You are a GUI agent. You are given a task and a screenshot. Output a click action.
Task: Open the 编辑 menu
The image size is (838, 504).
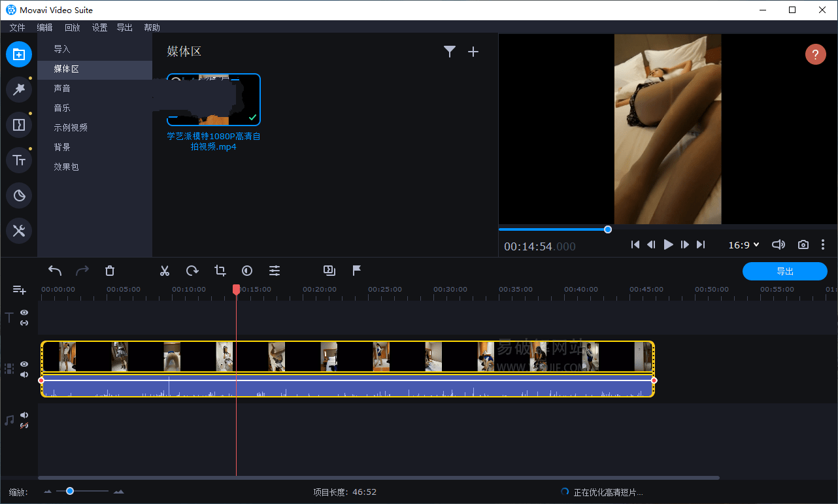[x=44, y=27]
